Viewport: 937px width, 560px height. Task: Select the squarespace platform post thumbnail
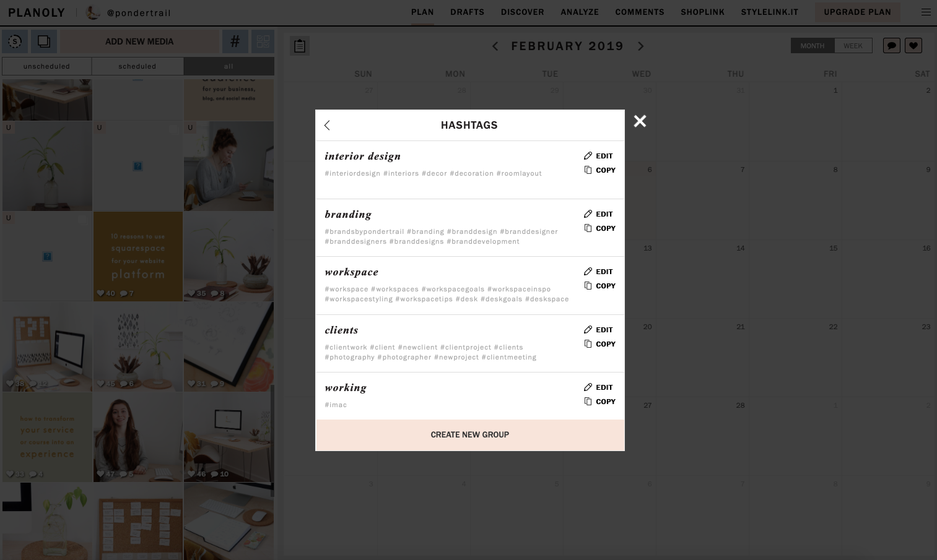[138, 256]
